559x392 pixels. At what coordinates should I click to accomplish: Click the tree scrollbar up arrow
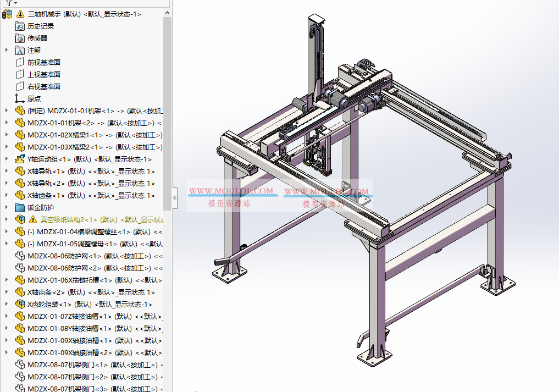pyautogui.click(x=167, y=14)
